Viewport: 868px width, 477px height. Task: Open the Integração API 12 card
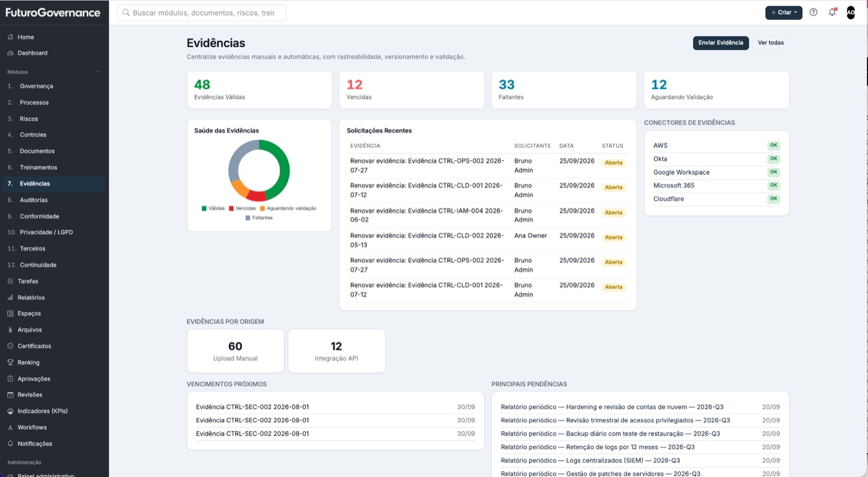[336, 351]
